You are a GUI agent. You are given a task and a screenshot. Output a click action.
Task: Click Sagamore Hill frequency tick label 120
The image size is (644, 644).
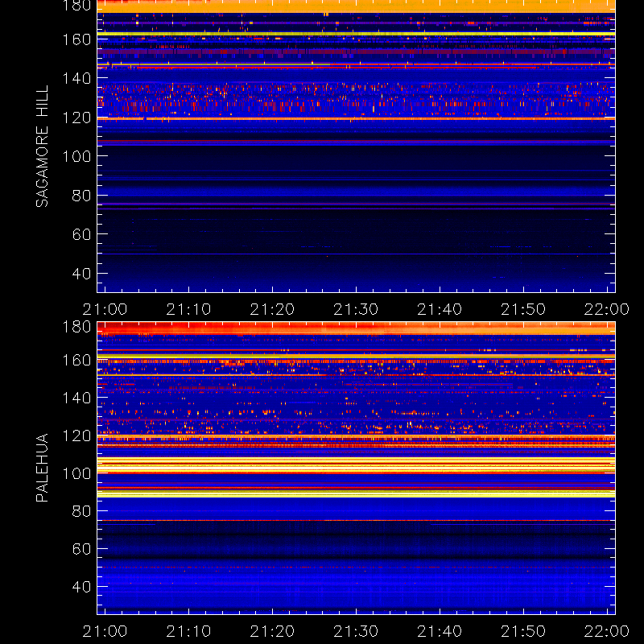click(x=76, y=118)
